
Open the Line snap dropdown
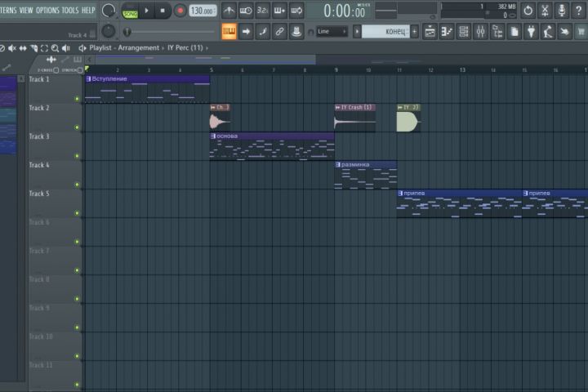tap(332, 32)
